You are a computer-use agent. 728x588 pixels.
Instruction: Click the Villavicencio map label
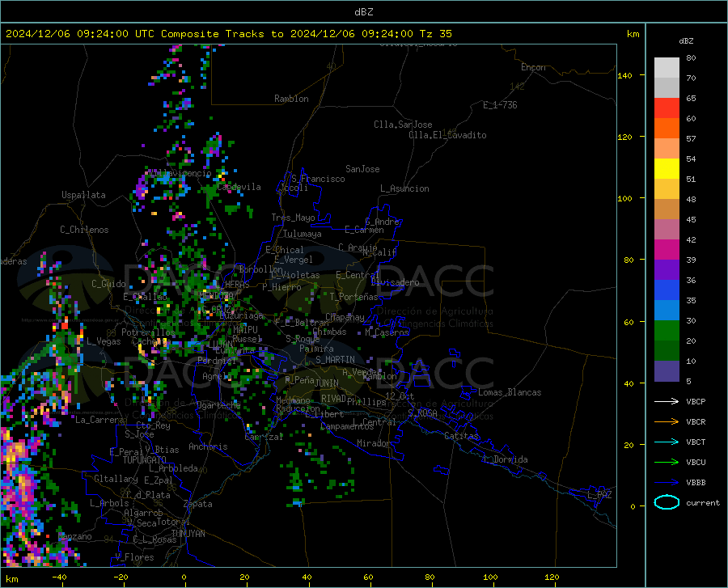pos(180,173)
